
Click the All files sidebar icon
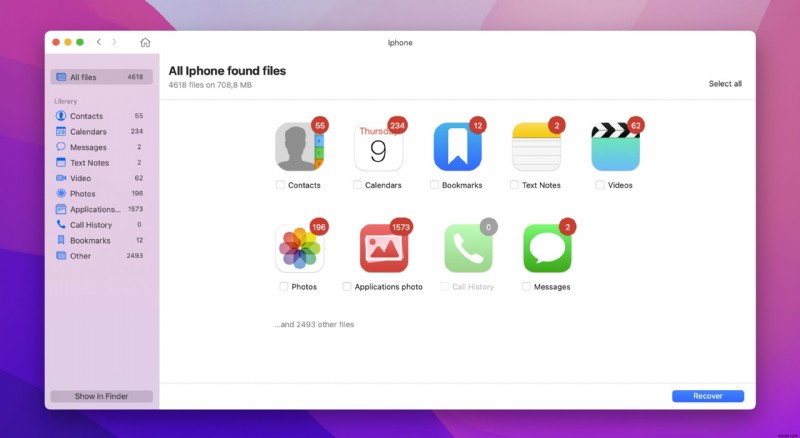point(61,77)
